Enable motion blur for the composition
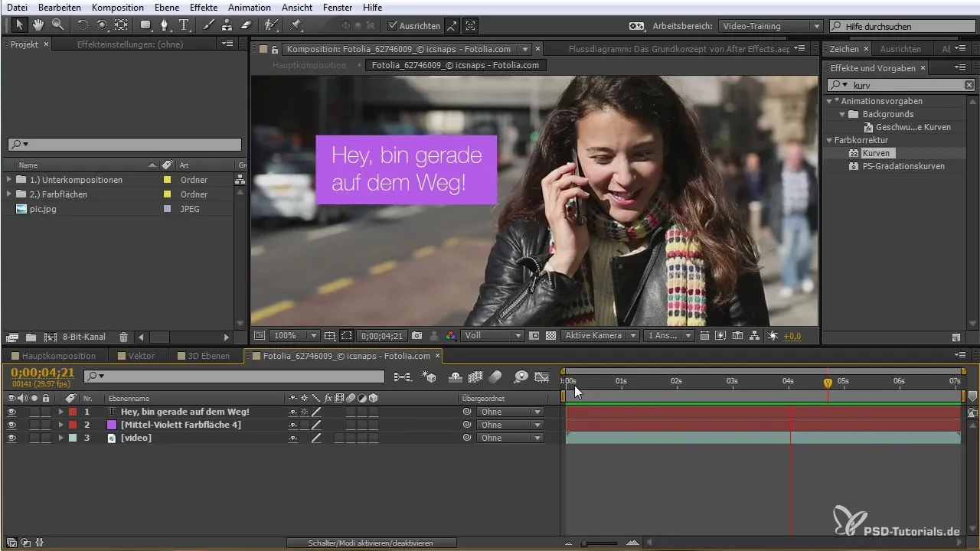980x551 pixels. 495,377
